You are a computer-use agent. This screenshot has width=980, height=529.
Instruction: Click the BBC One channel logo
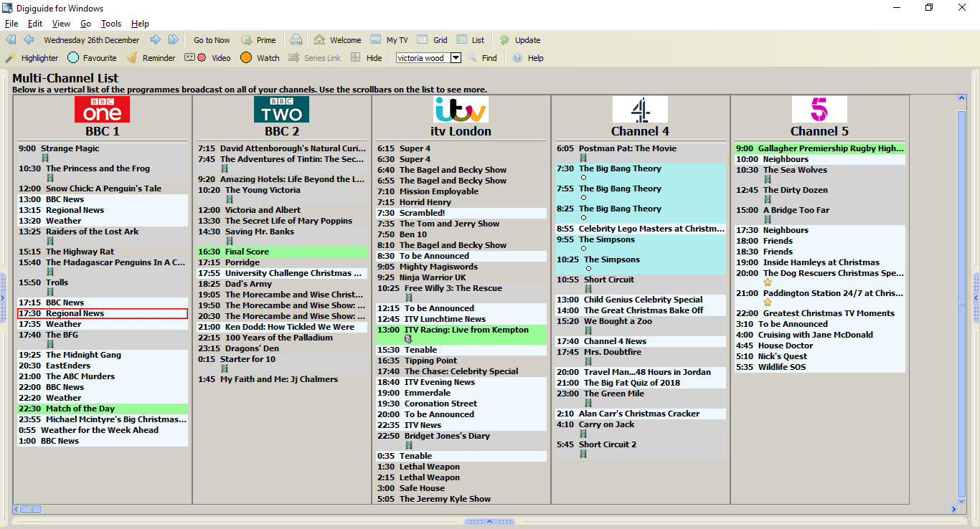[103, 110]
